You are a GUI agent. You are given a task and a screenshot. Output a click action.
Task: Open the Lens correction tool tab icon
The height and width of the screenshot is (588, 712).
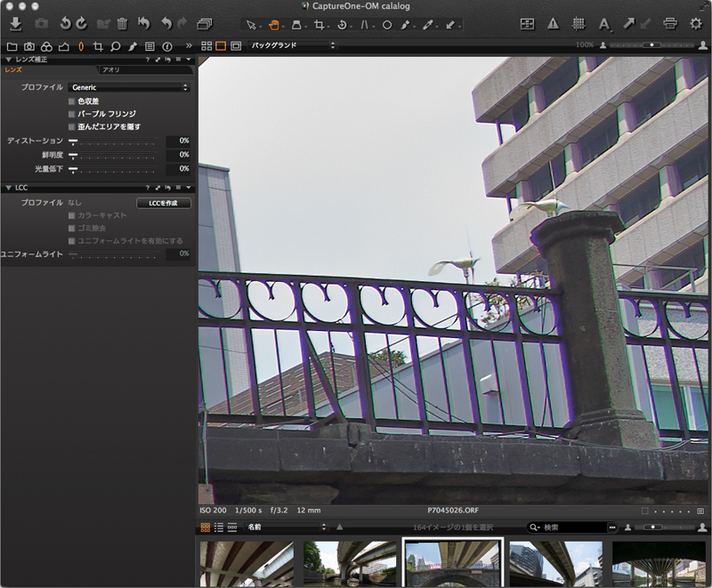(x=81, y=44)
